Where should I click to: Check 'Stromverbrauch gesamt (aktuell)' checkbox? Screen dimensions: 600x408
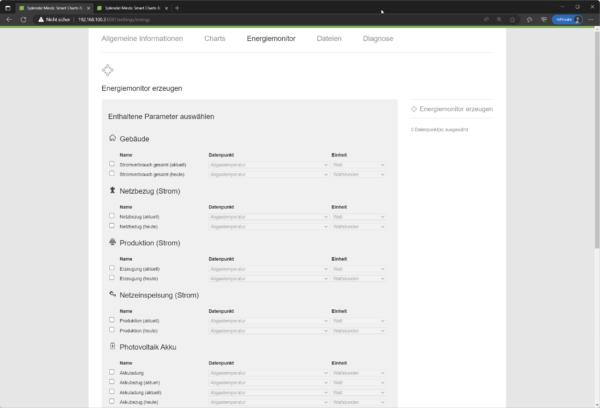click(112, 164)
